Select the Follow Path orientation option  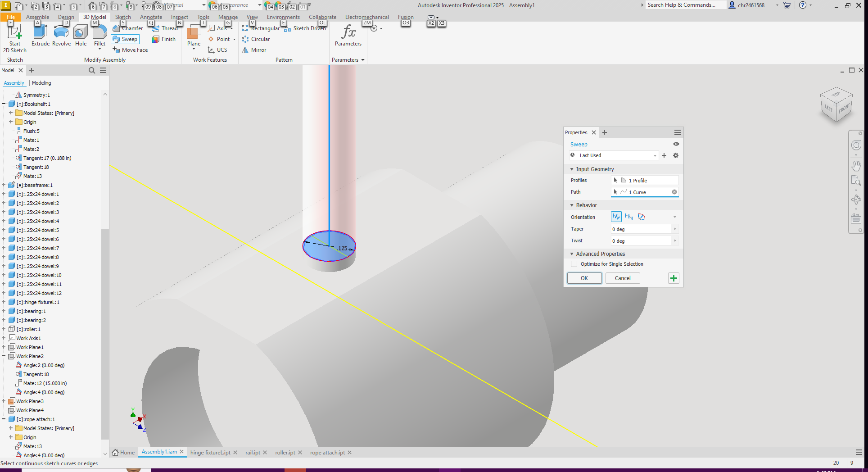click(616, 217)
